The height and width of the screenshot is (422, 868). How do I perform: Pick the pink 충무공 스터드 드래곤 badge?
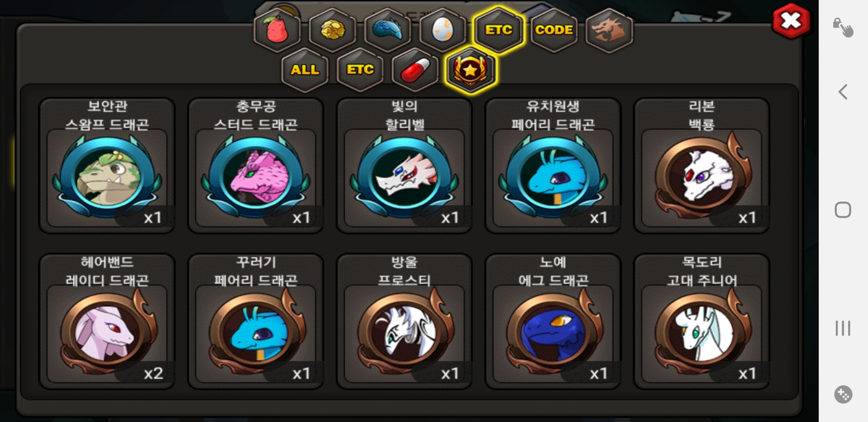click(x=256, y=166)
